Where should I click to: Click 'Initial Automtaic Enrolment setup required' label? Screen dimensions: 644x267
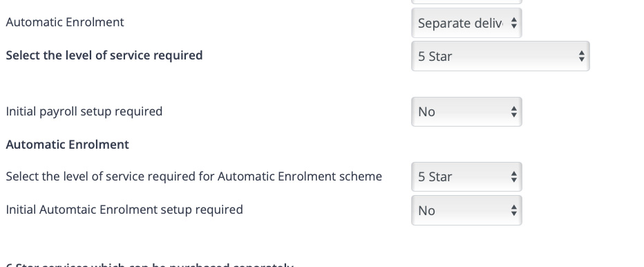124,210
